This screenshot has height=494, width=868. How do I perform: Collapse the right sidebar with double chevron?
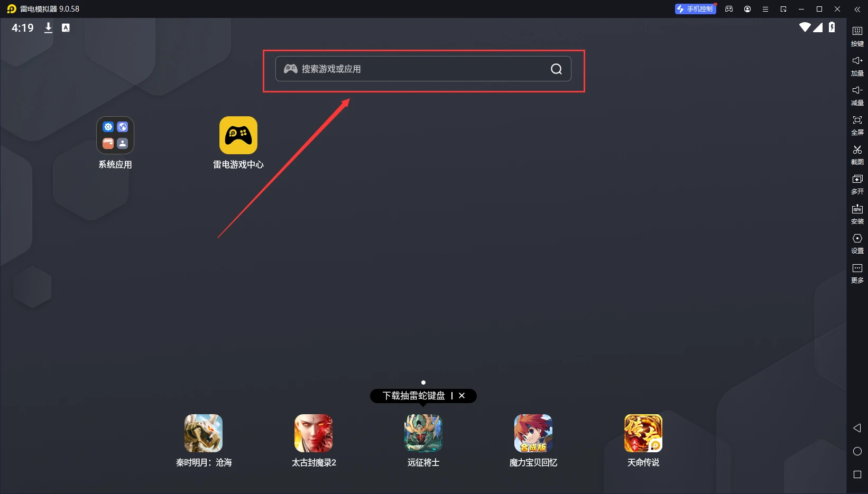[857, 9]
